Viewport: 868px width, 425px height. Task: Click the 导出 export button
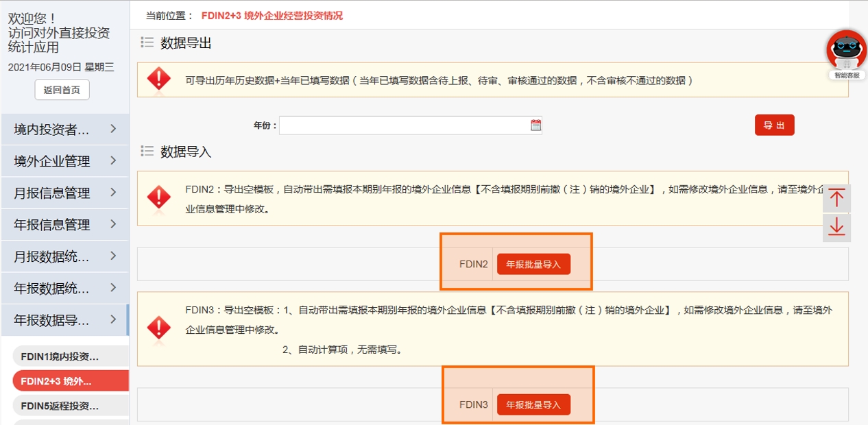pyautogui.click(x=774, y=125)
